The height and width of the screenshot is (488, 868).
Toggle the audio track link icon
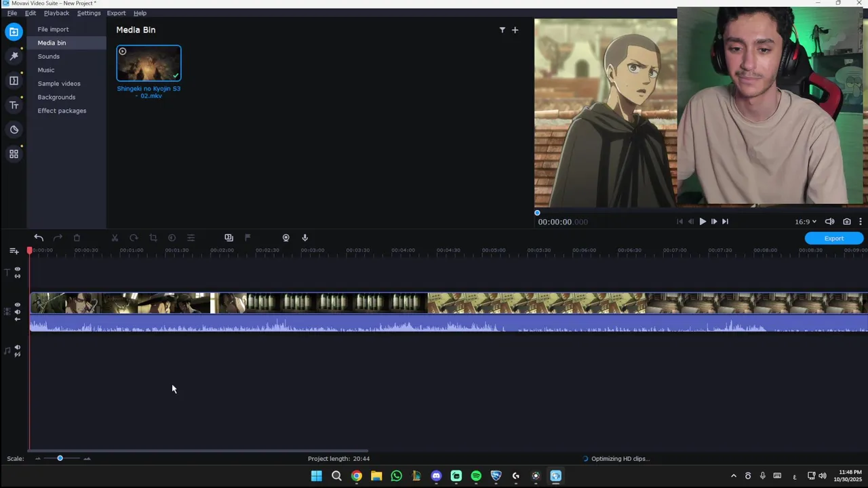18,354
